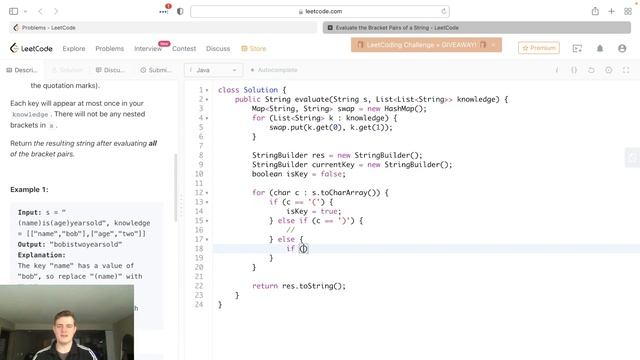
Task: Select the Submissions tab
Action: point(156,70)
